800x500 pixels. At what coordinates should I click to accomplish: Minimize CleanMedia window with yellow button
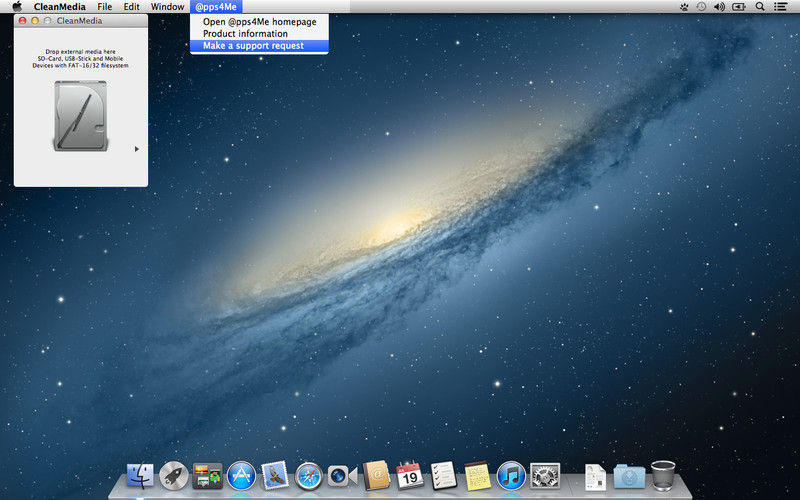coord(35,21)
